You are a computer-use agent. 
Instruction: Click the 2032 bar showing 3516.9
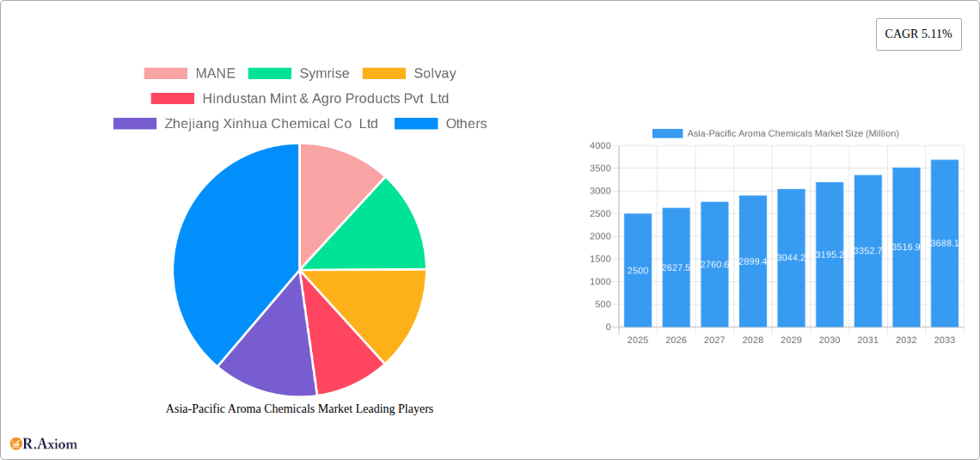[906, 247]
